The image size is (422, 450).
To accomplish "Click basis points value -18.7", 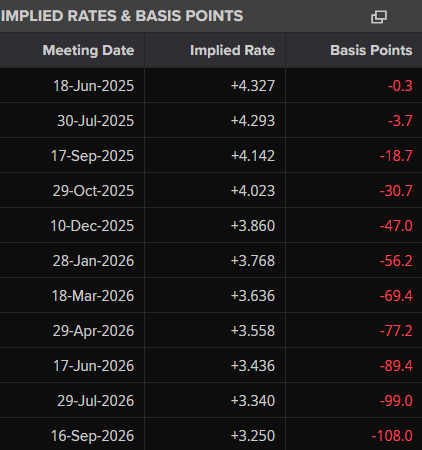I will 396,156.
